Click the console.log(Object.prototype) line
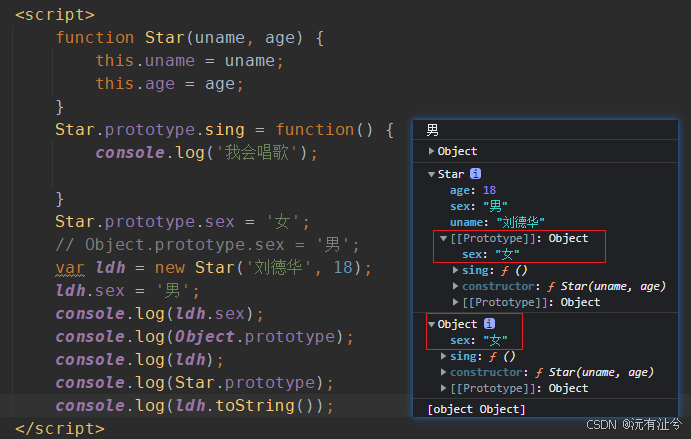 pos(204,337)
